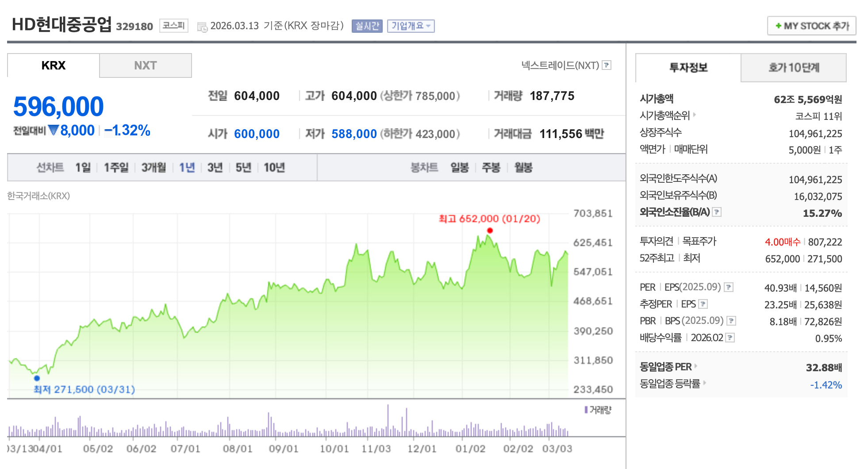Screen dimensions: 868x469
Task: Click the 배당수익률 value 0.95%
Action: click(x=829, y=338)
